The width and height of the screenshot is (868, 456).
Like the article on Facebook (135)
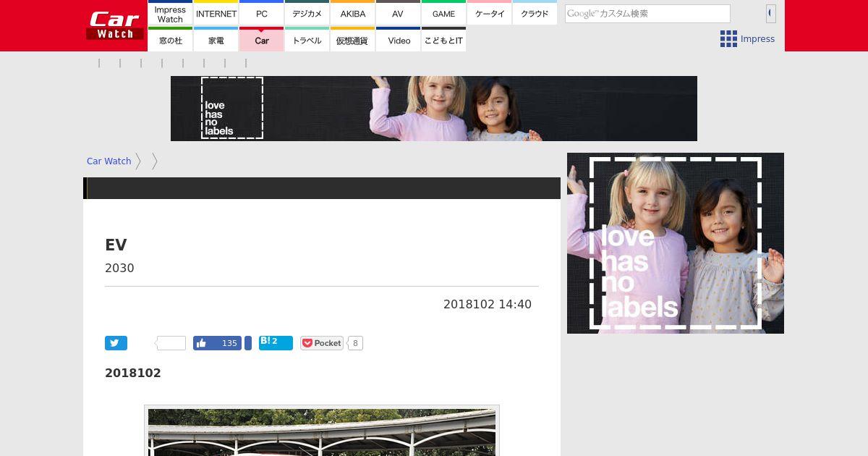[x=217, y=343]
